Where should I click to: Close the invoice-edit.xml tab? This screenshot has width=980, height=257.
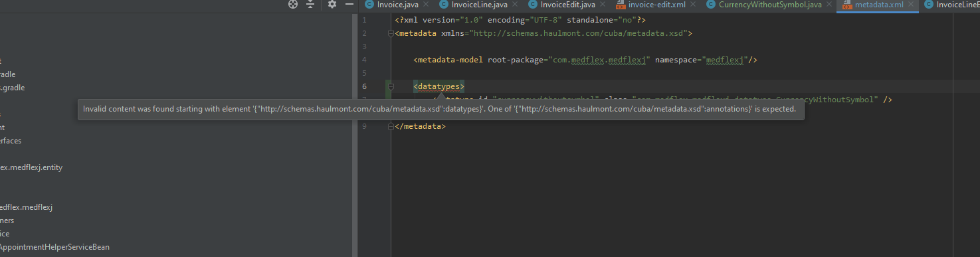(693, 5)
